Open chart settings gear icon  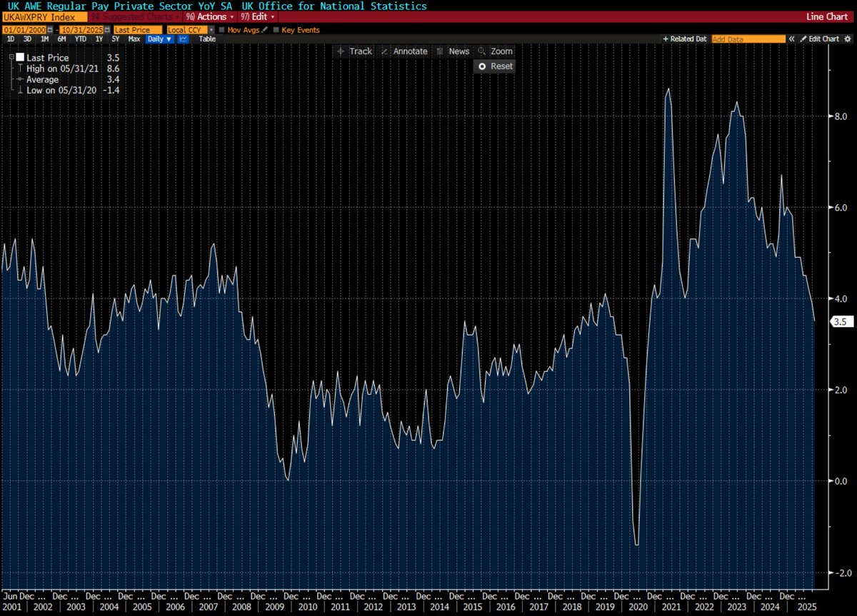(x=848, y=39)
